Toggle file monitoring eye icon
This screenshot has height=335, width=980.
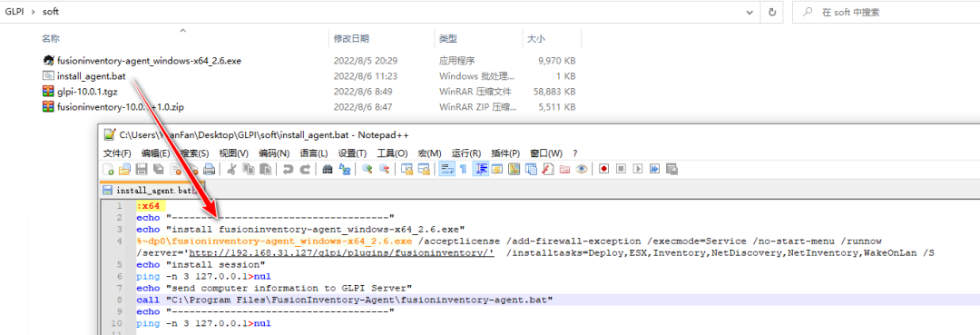coord(582,169)
